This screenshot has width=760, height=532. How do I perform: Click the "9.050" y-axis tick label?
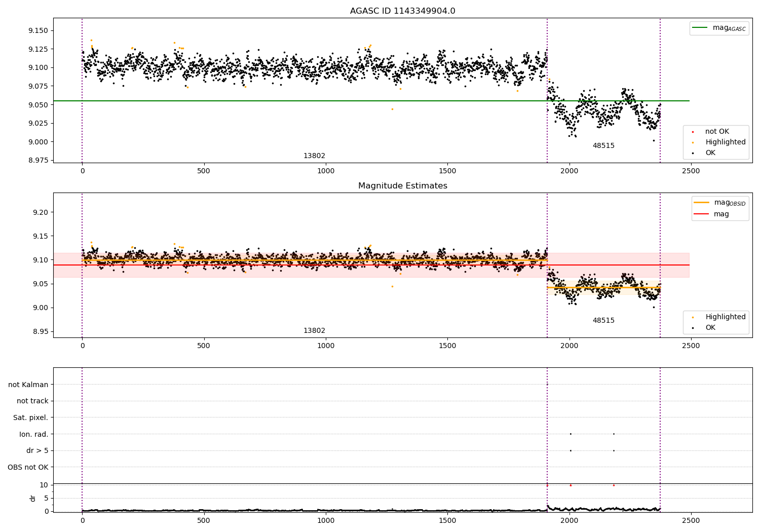[x=38, y=105]
